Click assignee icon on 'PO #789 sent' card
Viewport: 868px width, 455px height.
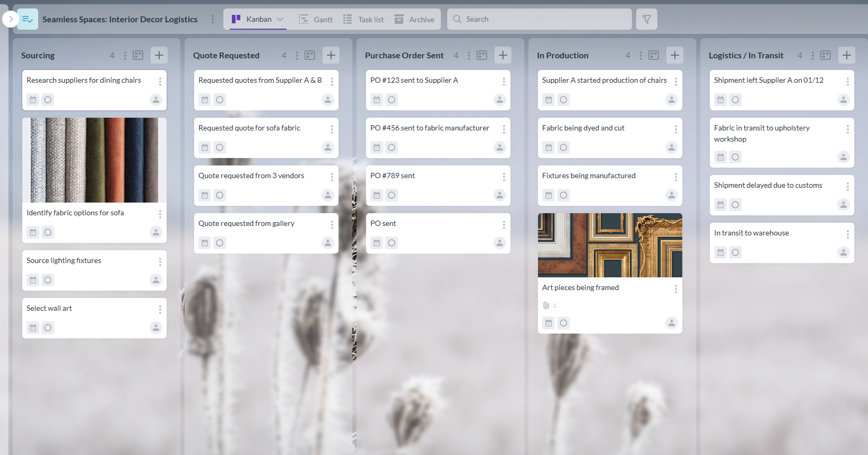coord(499,195)
